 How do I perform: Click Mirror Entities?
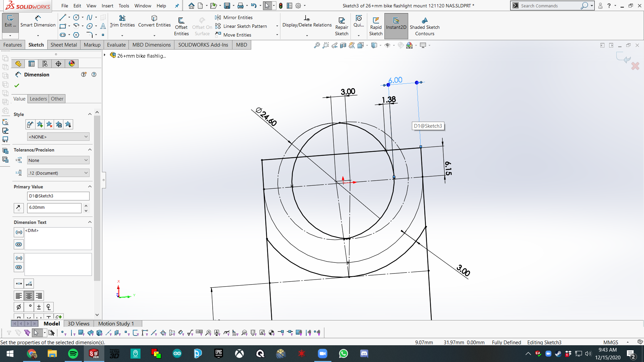[234, 17]
